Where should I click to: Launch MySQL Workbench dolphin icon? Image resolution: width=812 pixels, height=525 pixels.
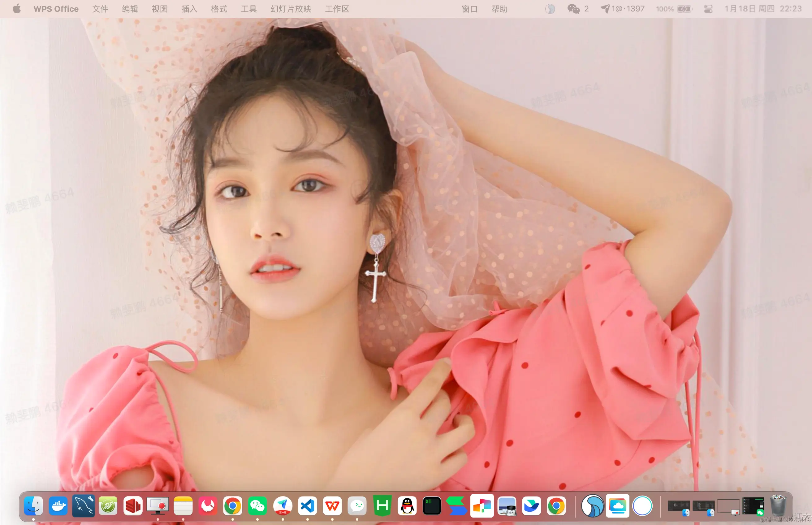pyautogui.click(x=83, y=506)
